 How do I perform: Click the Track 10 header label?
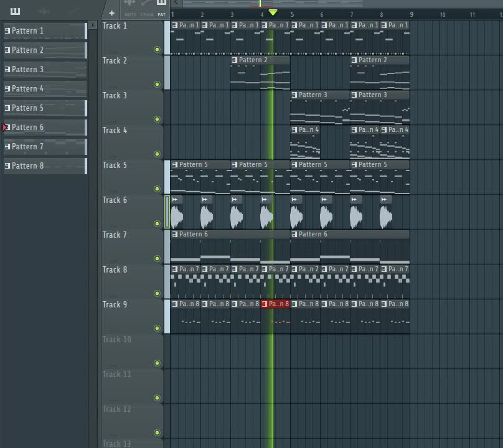(117, 340)
